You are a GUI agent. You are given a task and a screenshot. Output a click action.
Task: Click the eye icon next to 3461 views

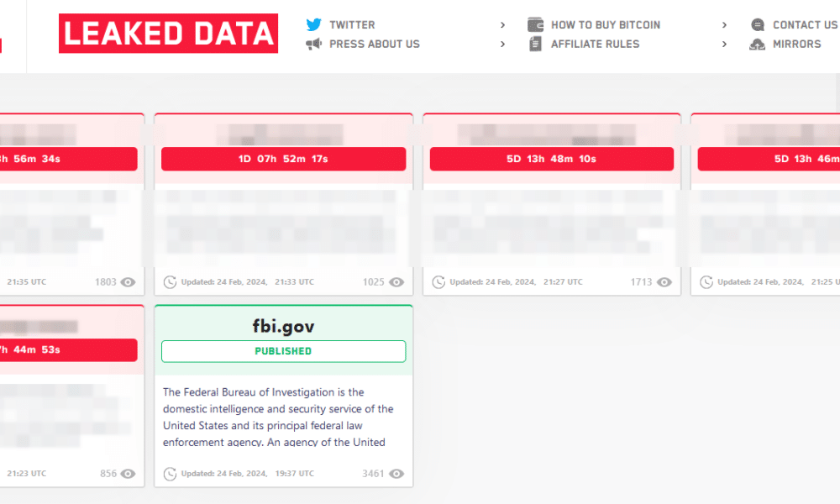[396, 474]
